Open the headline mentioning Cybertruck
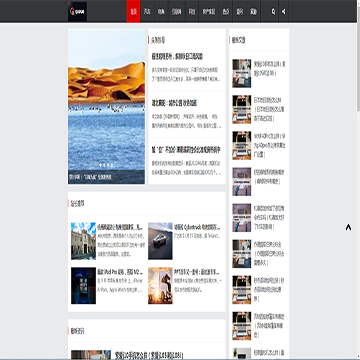Screen dimensions: 360x360 coord(197,227)
